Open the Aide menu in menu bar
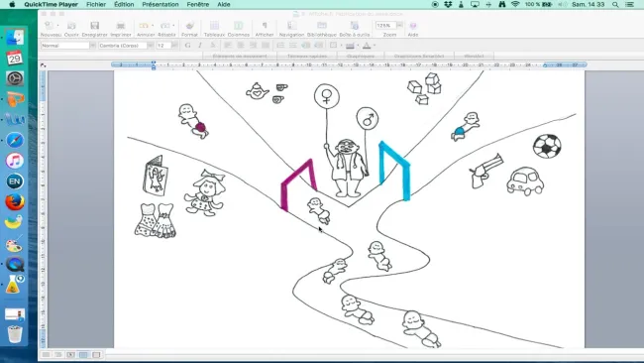 pos(224,5)
